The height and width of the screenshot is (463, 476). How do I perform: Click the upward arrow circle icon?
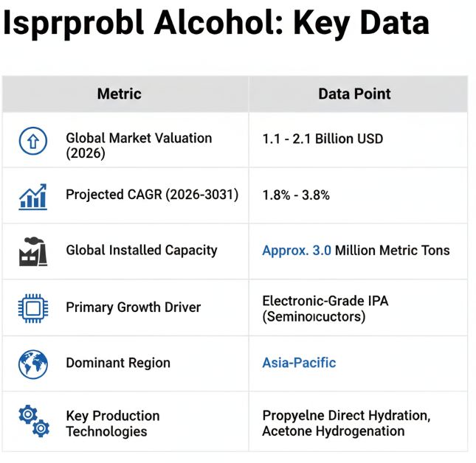click(x=33, y=140)
